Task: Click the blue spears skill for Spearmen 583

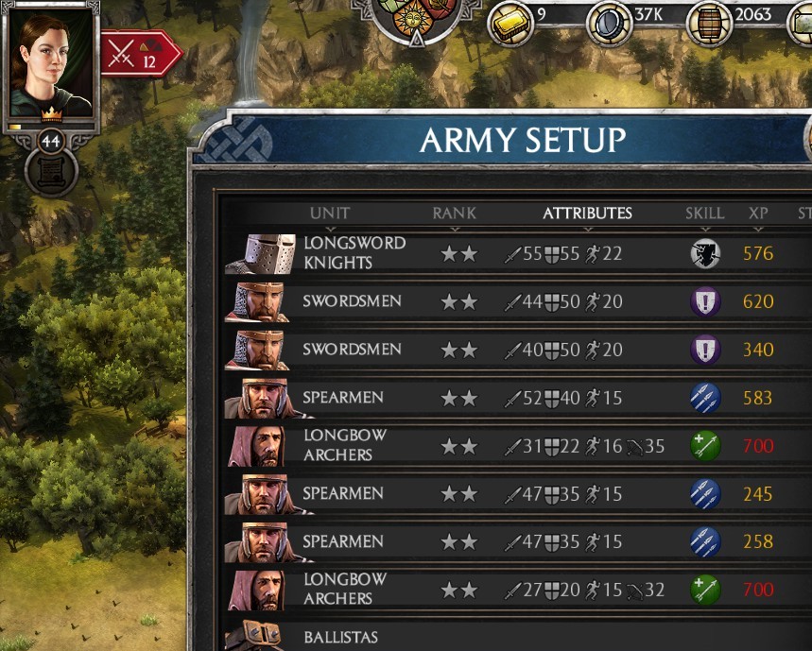Action: pyautogui.click(x=705, y=398)
